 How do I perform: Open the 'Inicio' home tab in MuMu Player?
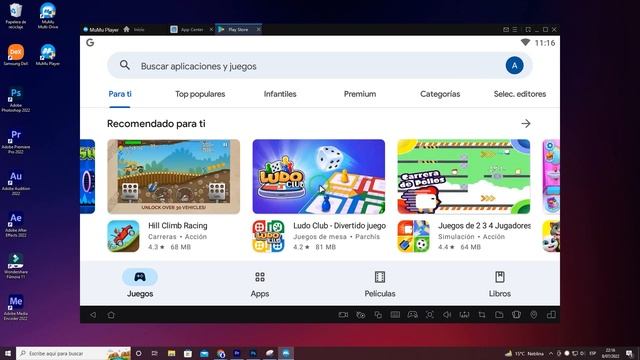(134, 29)
